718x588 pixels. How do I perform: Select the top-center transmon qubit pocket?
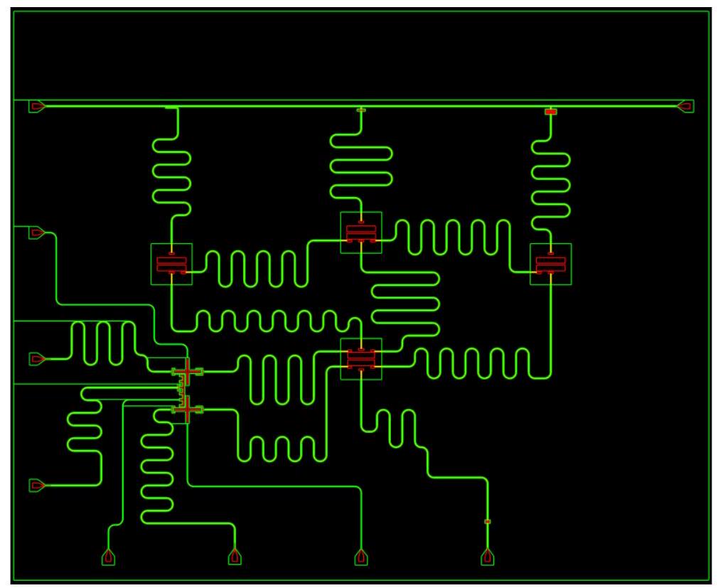361,232
